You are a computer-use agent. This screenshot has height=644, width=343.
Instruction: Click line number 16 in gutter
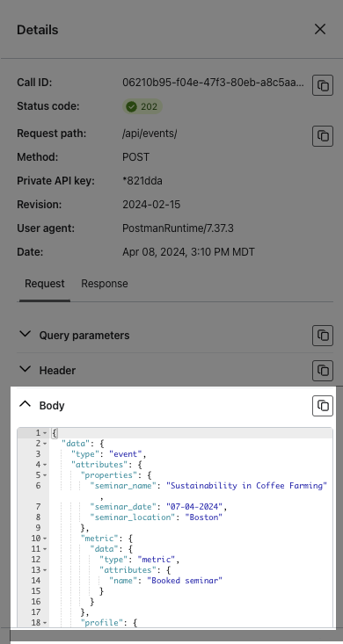click(36, 602)
